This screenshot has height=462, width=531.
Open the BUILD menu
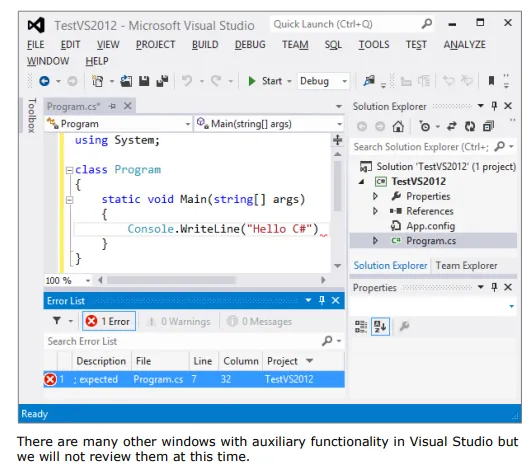(205, 45)
